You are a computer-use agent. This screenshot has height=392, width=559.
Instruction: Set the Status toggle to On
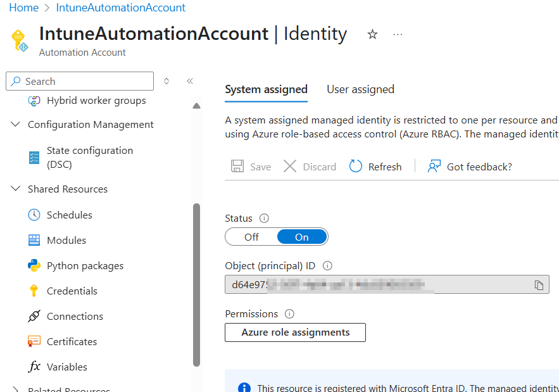[302, 237]
